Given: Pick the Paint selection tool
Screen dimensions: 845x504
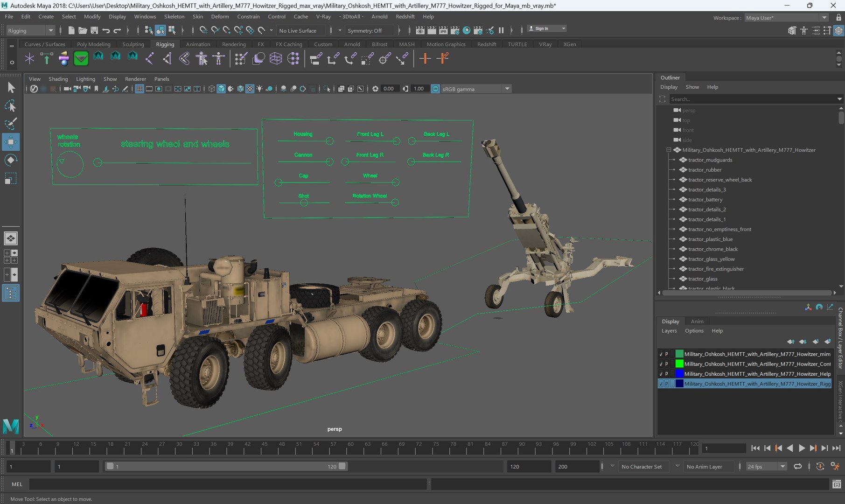Looking at the screenshot, I should (10, 124).
